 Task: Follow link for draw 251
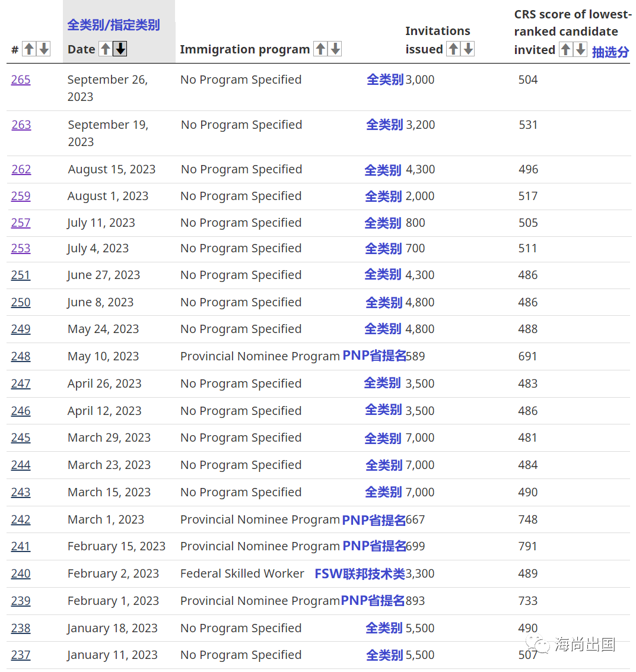[x=21, y=275]
